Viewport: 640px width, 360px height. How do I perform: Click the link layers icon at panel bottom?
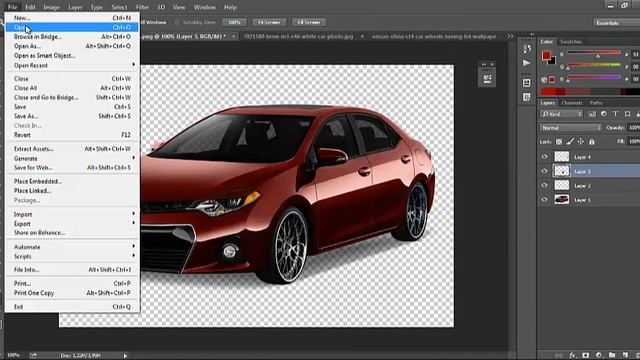point(558,356)
